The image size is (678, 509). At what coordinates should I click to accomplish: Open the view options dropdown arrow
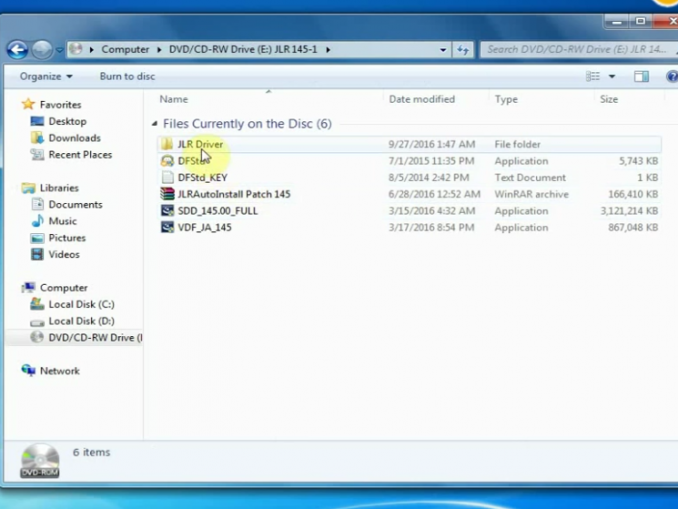coord(612,77)
